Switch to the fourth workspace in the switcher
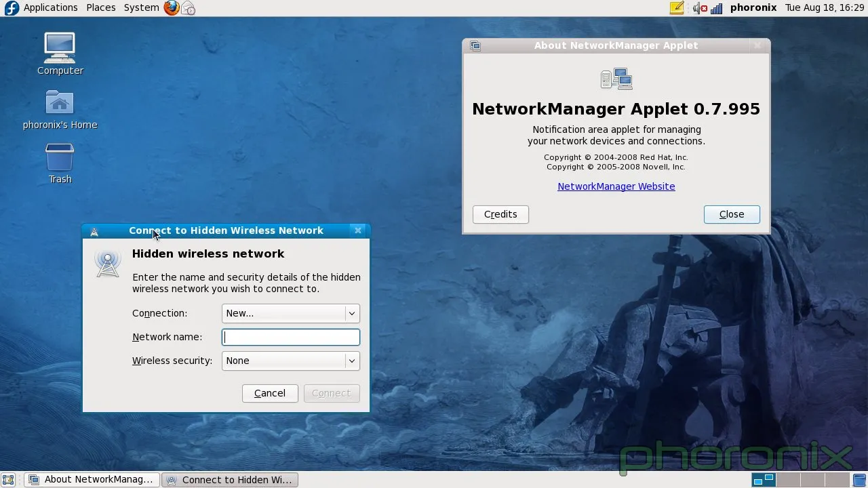Screen dimensions: 868x488 point(837,480)
